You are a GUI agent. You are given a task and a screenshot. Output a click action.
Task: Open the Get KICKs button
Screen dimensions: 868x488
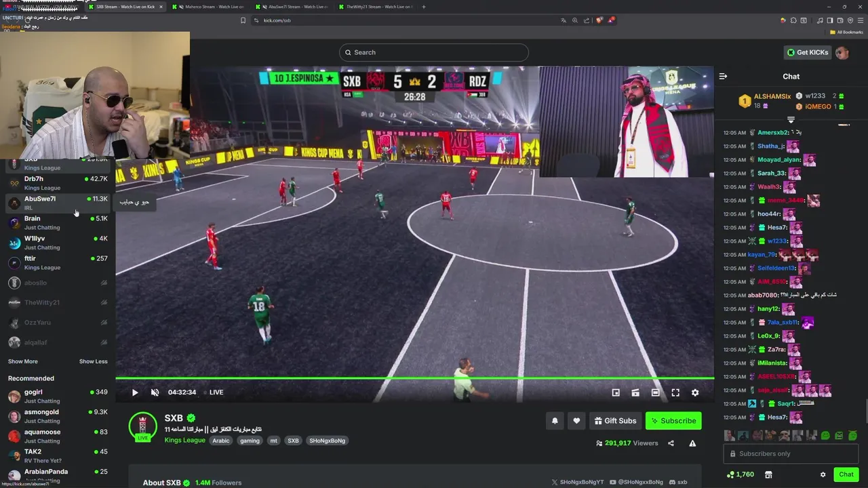[x=808, y=52]
